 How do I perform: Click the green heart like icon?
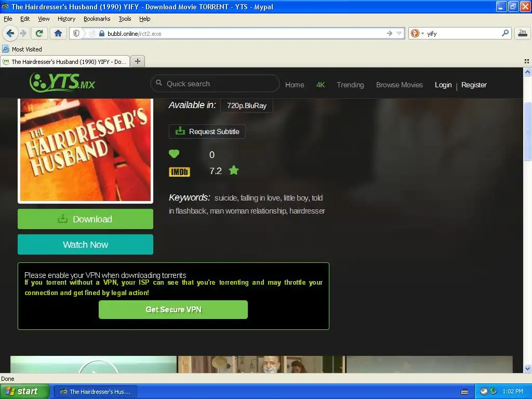click(174, 154)
